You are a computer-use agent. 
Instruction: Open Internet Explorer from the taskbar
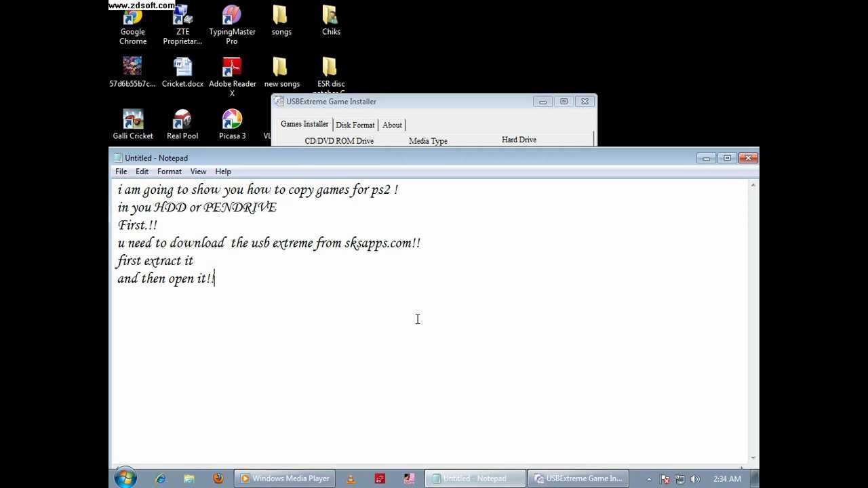pos(161,479)
